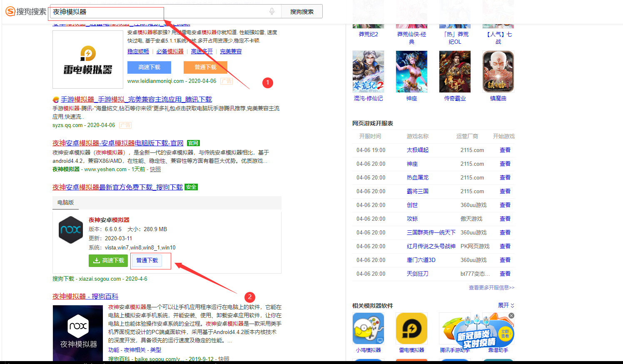Open the 夜神相关 baike sub-link

pyautogui.click(x=135, y=350)
